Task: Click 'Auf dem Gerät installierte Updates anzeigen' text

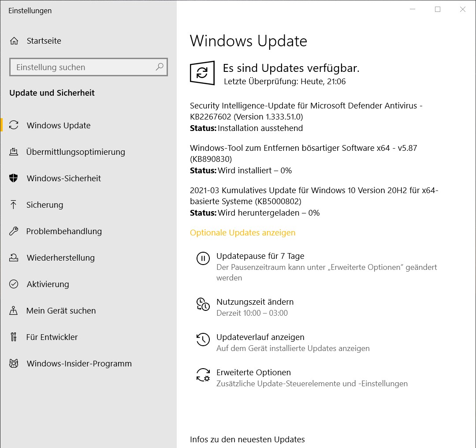Action: [293, 348]
